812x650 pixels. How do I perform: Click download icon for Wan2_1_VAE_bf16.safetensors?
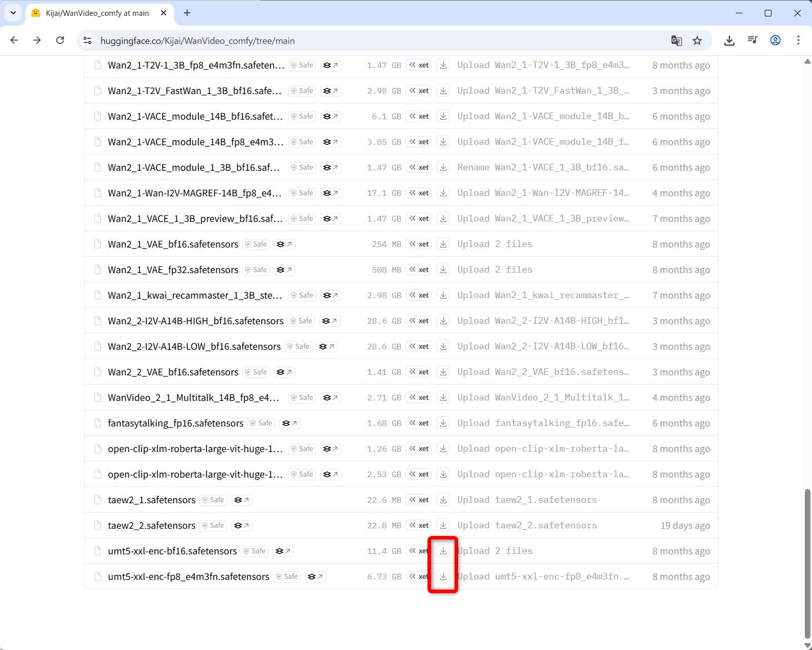443,244
